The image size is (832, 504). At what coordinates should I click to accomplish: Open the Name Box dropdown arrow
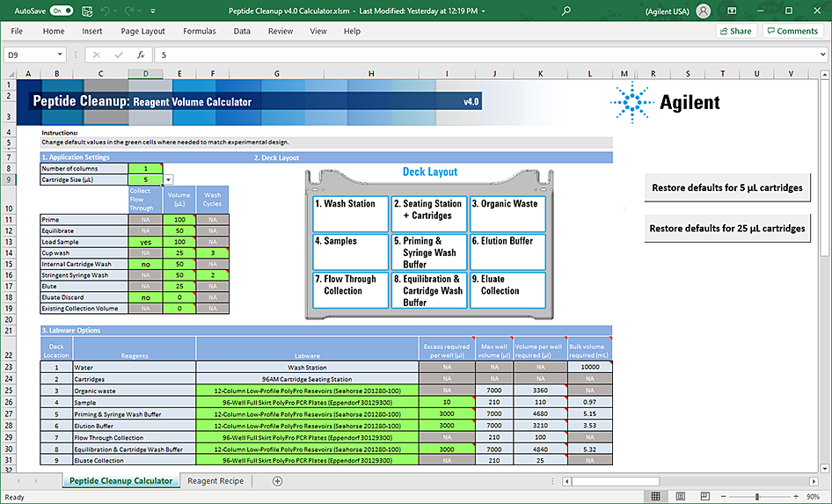[x=60, y=55]
